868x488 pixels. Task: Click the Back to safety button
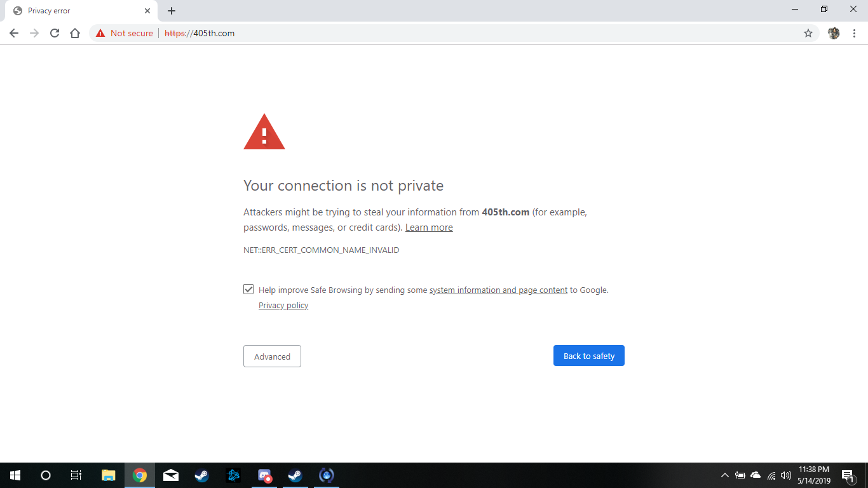coord(589,356)
